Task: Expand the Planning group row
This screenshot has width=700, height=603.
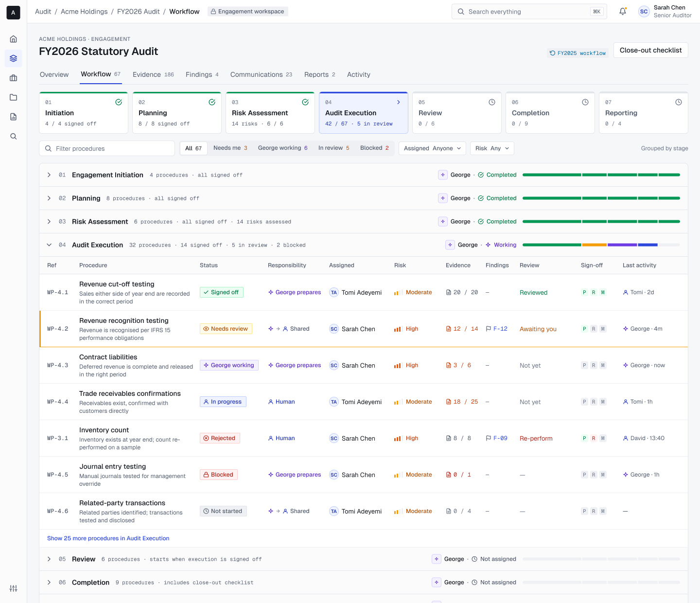Action: pos(49,198)
